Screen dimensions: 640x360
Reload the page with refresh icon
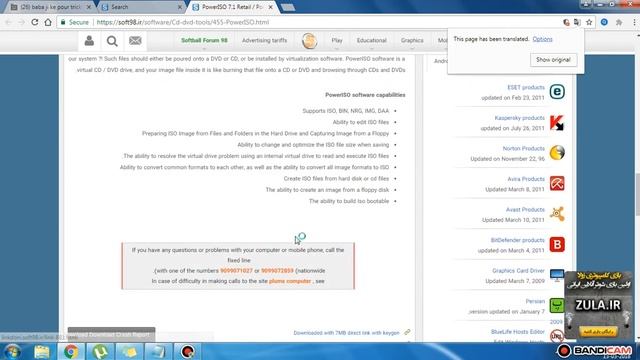[x=35, y=22]
